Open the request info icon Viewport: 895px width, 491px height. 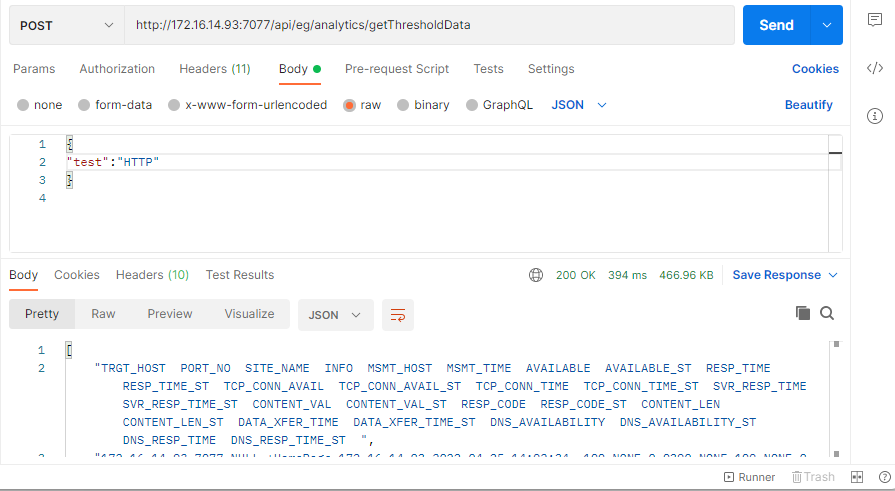click(x=874, y=116)
